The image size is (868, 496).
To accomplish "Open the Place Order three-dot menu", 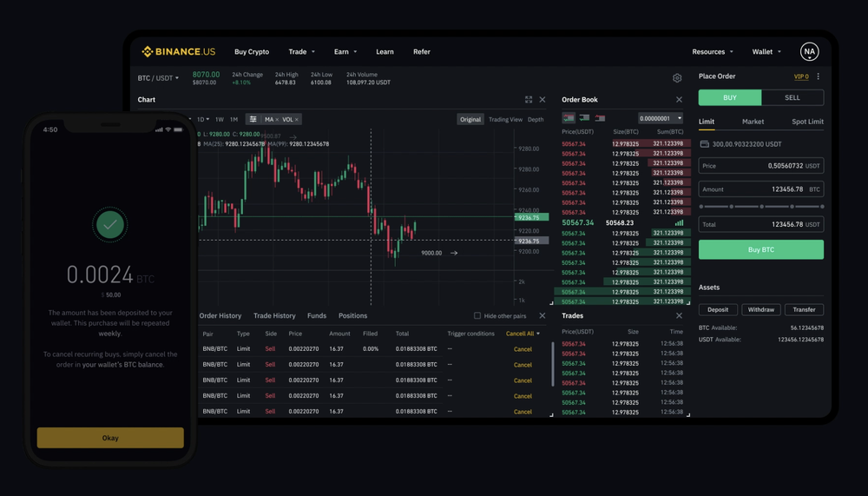I will pyautogui.click(x=819, y=76).
